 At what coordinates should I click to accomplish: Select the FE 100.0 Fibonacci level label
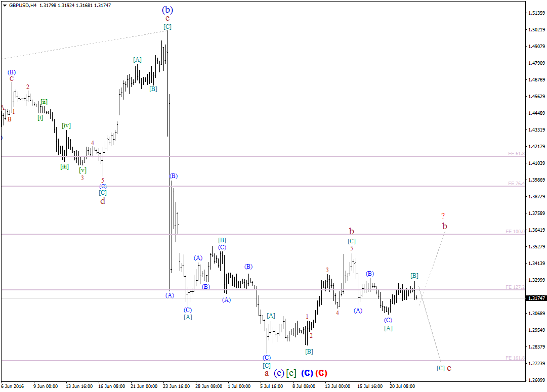click(515, 231)
